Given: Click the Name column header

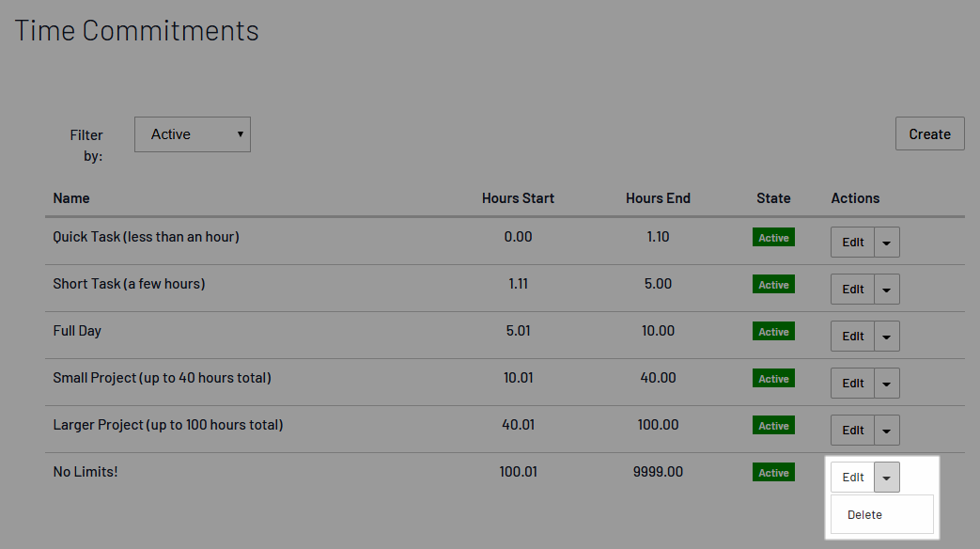Looking at the screenshot, I should [x=71, y=198].
